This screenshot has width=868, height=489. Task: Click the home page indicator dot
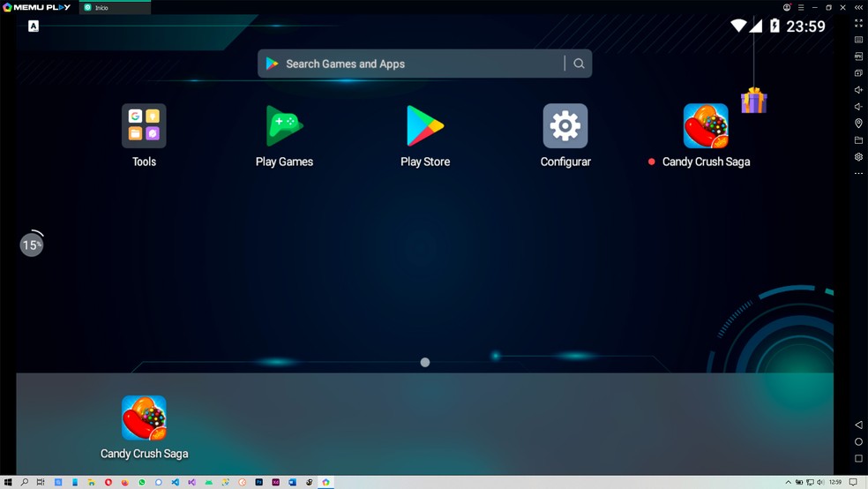click(x=425, y=362)
